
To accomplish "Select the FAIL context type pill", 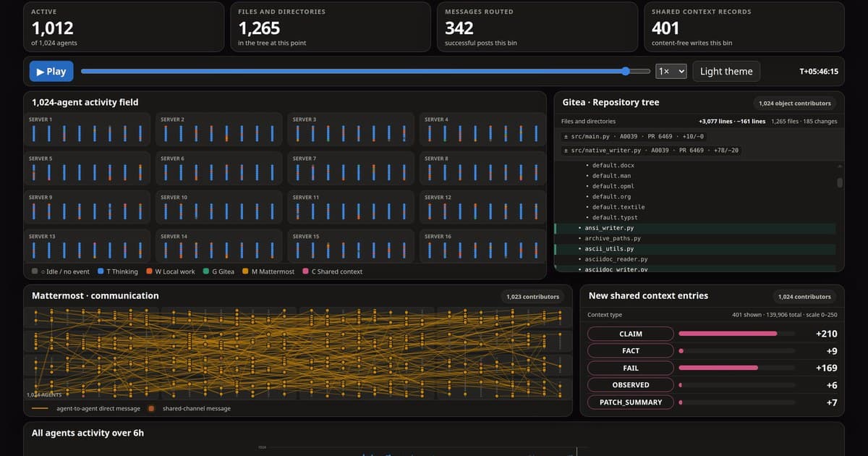I will click(x=631, y=368).
